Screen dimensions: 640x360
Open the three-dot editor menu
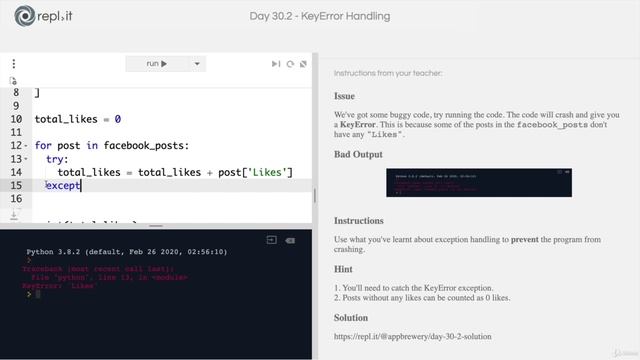(14, 64)
